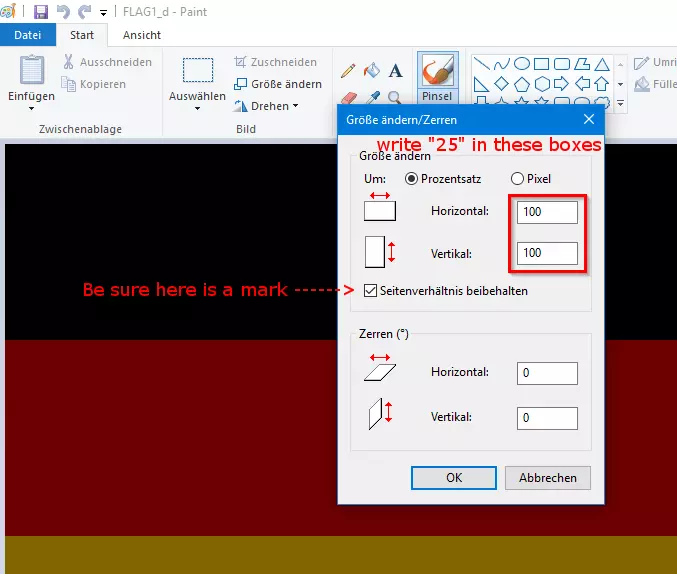Click the resize Vertikal field showing 100

(x=547, y=253)
